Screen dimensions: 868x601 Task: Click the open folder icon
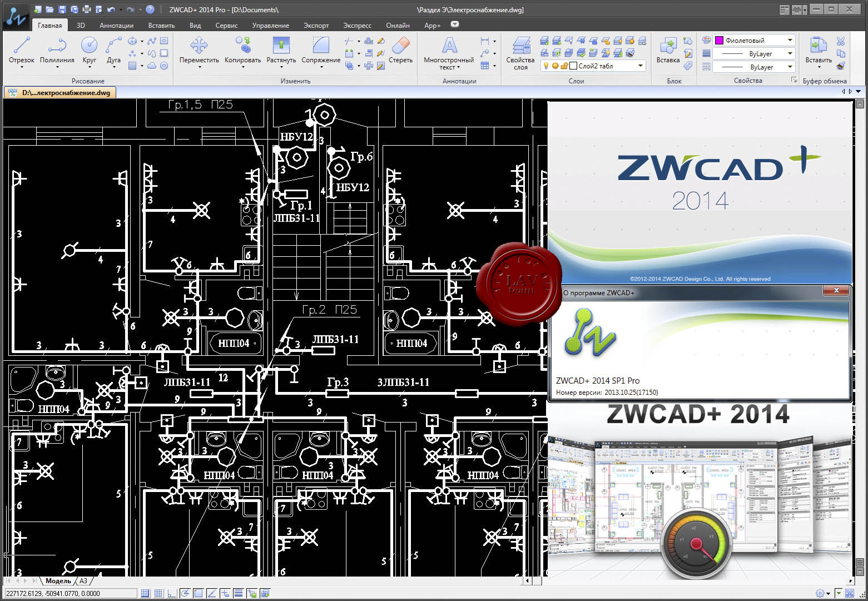point(49,9)
